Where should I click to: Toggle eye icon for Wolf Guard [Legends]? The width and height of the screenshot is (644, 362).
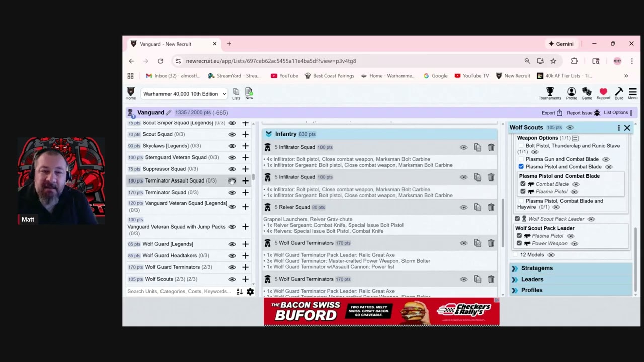coord(232,244)
